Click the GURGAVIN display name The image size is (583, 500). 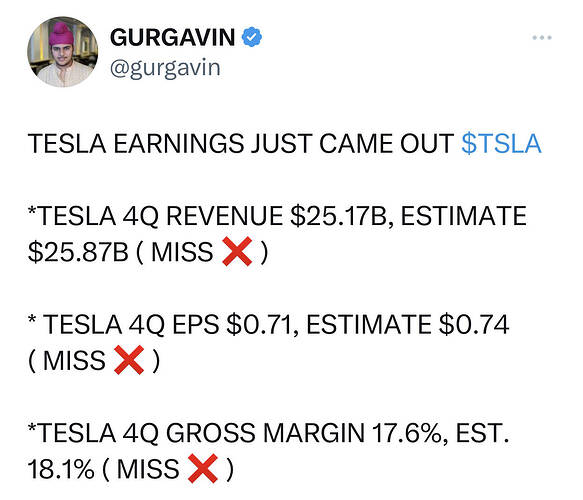click(x=173, y=37)
